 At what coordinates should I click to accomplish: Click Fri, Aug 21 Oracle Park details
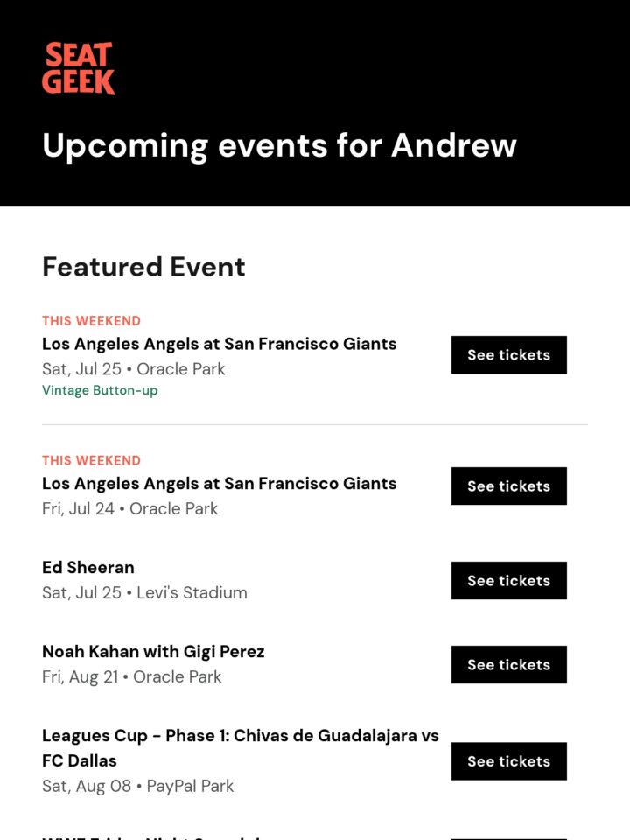[x=132, y=677]
